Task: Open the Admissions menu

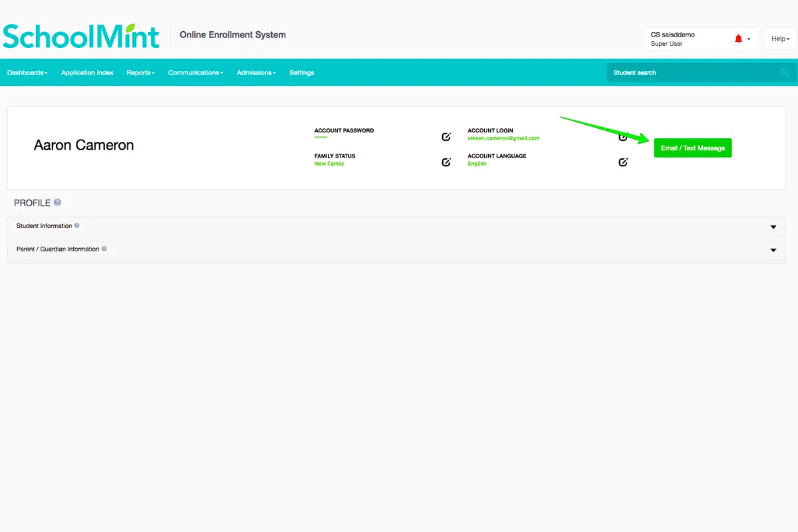Action: click(x=256, y=72)
